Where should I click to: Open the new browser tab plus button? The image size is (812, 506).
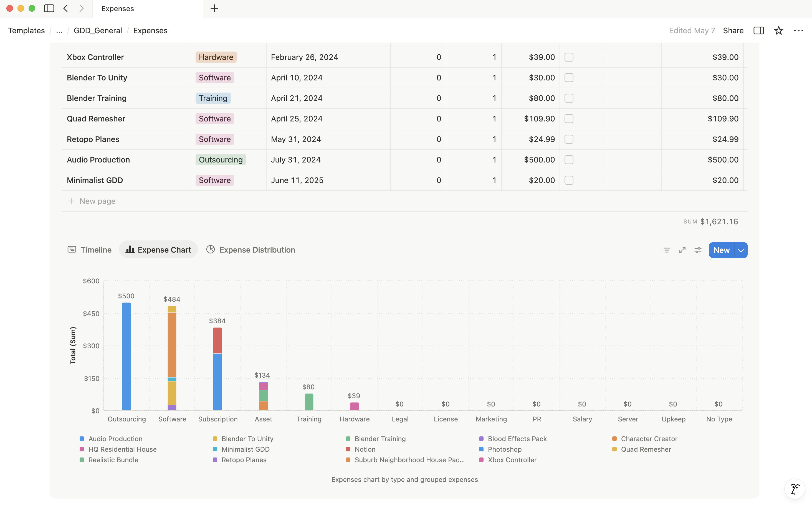coord(214,8)
